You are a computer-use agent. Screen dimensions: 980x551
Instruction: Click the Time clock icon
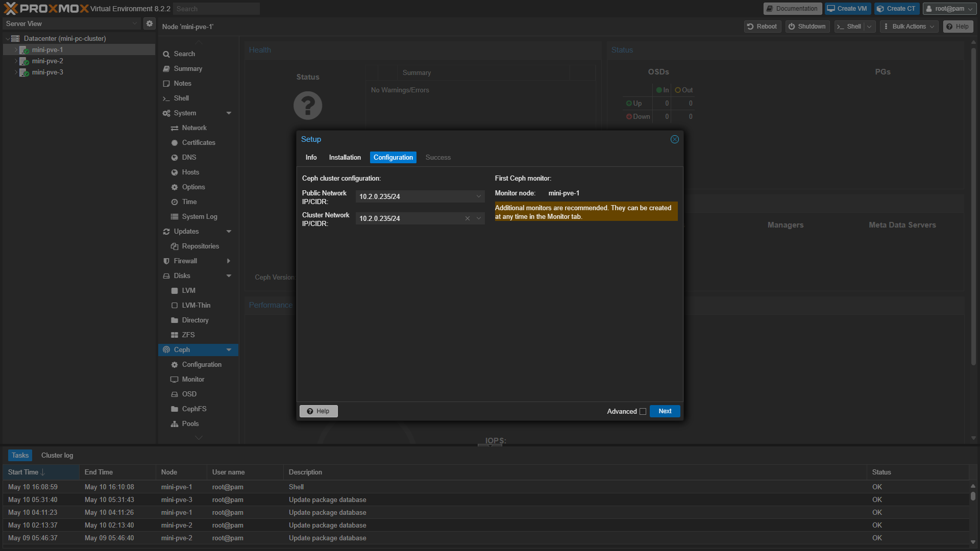175,202
